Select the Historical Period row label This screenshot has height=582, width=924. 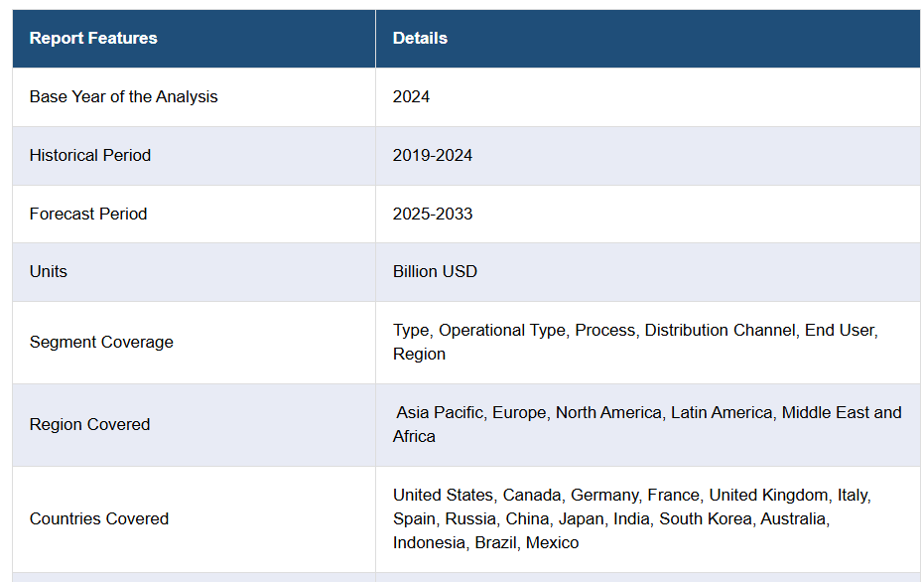pyautogui.click(x=90, y=156)
